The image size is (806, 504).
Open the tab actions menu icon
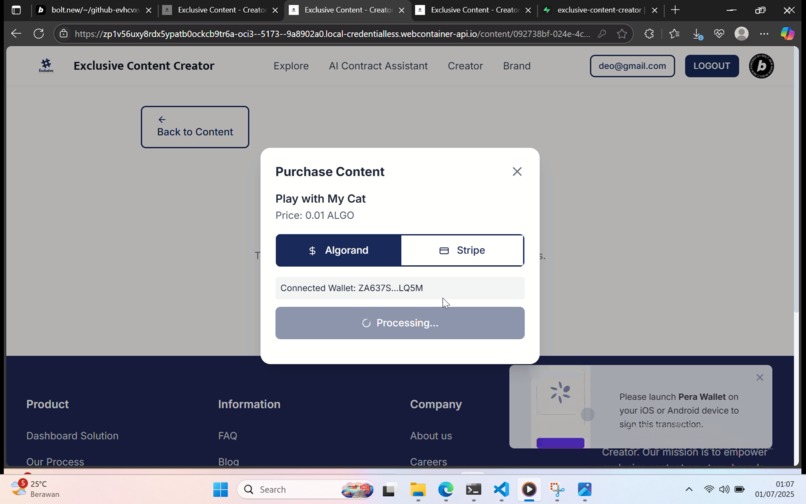pos(16,10)
